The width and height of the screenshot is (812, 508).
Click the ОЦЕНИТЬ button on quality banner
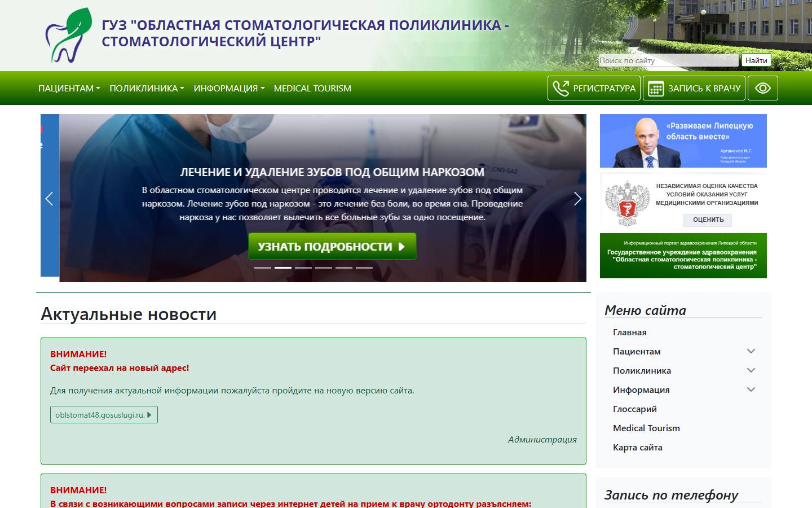[708, 220]
